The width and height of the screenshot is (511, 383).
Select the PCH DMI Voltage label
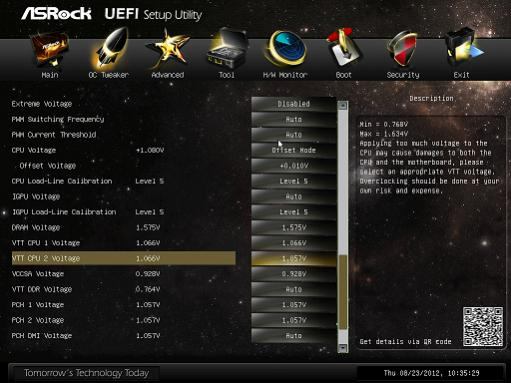click(x=42, y=336)
